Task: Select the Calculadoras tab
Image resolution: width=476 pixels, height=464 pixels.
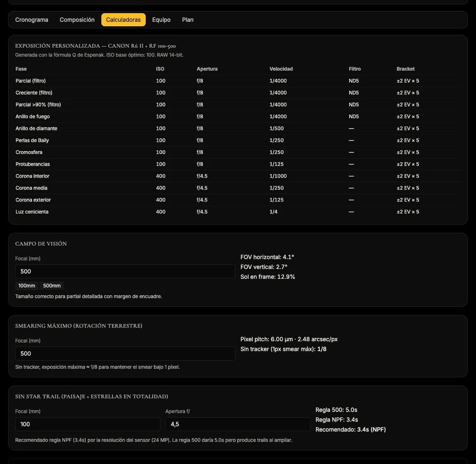Action: point(123,20)
